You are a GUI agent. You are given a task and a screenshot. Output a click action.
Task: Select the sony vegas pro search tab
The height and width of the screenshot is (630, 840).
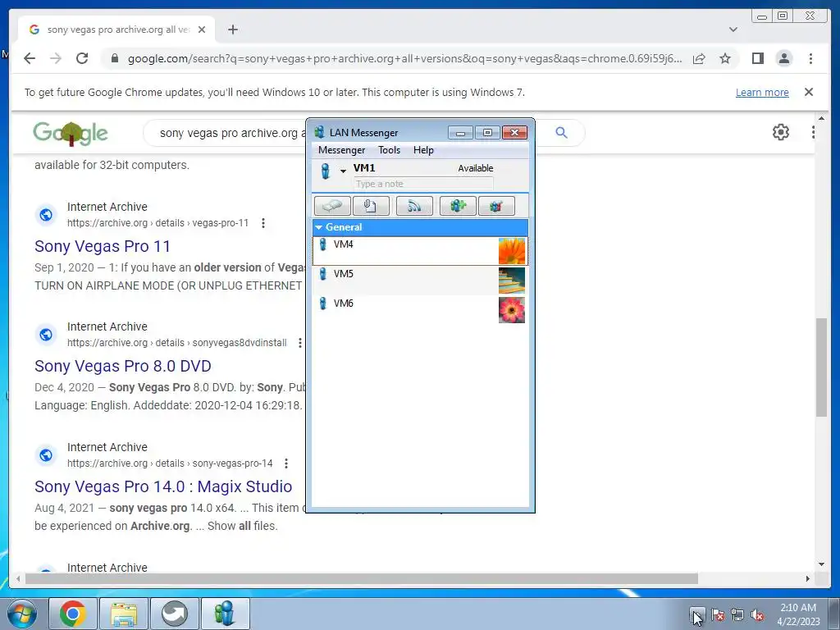coord(116,30)
